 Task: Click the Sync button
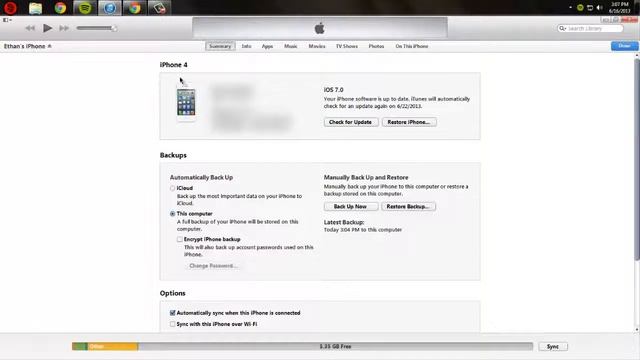click(x=553, y=346)
